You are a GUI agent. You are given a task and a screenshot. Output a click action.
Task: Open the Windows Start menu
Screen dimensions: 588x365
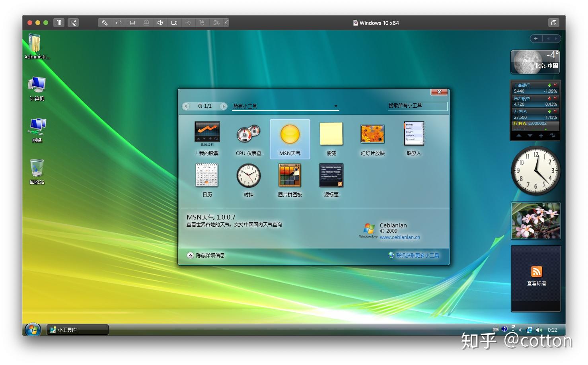[33, 330]
